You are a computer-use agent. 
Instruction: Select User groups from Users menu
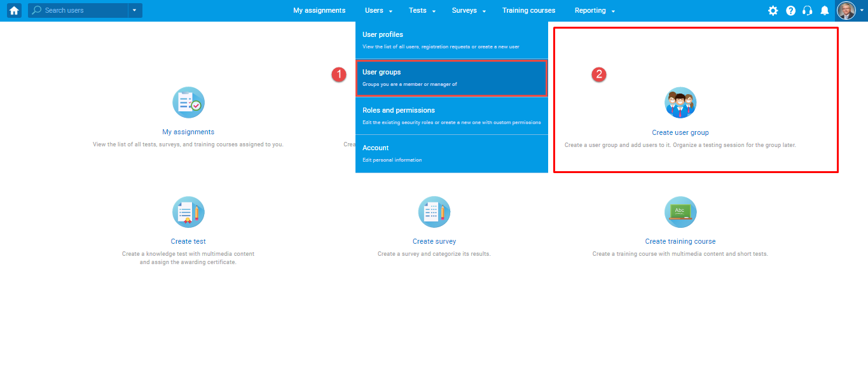(x=451, y=78)
